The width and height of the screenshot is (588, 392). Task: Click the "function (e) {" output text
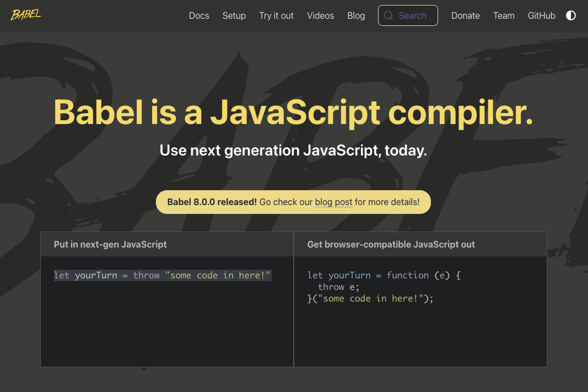(424, 275)
